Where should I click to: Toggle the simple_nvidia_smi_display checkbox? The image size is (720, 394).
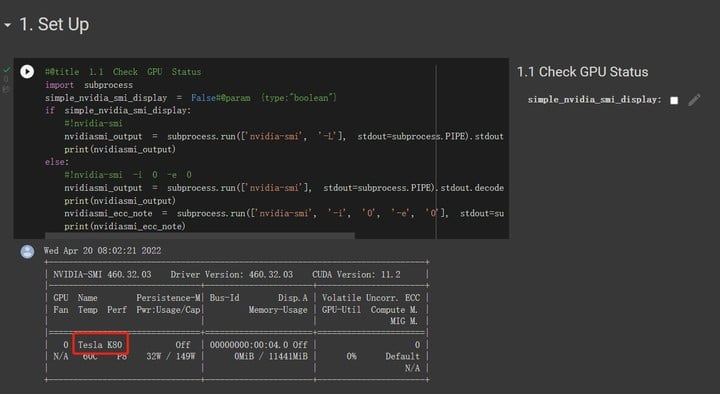pos(674,100)
